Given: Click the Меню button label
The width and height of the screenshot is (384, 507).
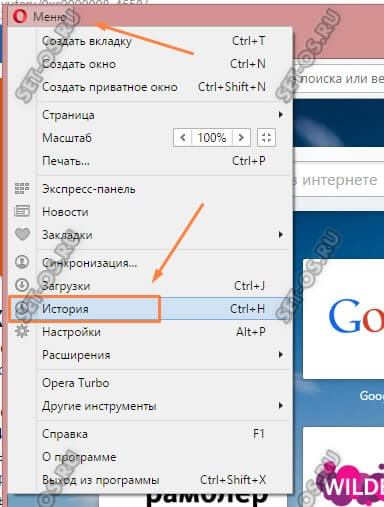Looking at the screenshot, I should (50, 16).
